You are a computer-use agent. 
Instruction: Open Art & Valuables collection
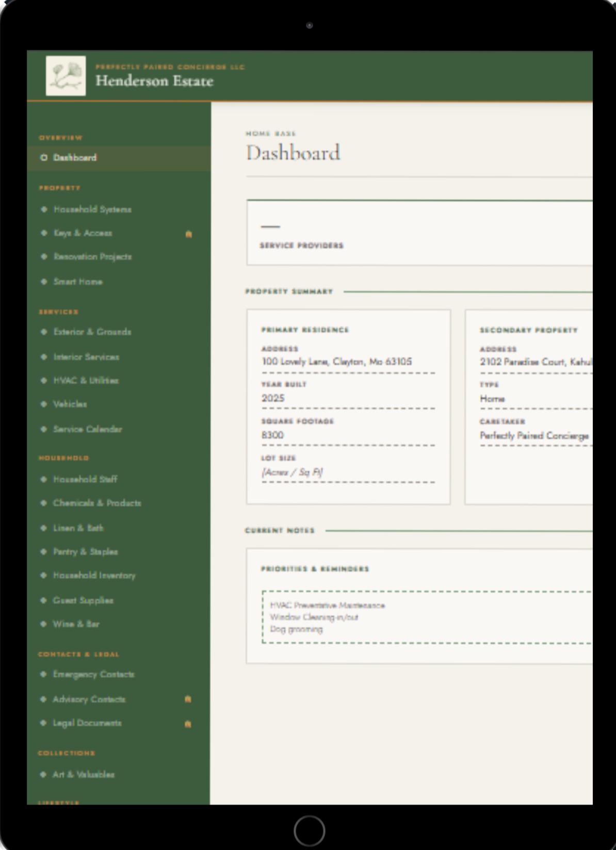point(84,774)
